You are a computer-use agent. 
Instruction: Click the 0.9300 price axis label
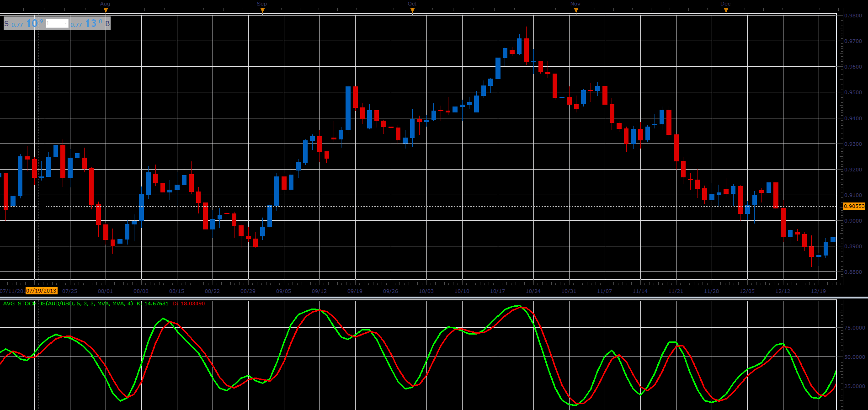pos(853,144)
